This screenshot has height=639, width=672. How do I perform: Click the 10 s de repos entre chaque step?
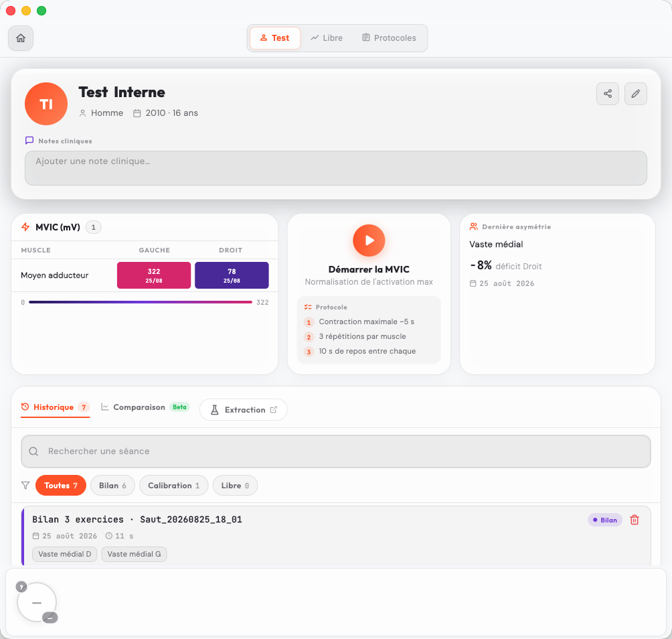coord(367,351)
